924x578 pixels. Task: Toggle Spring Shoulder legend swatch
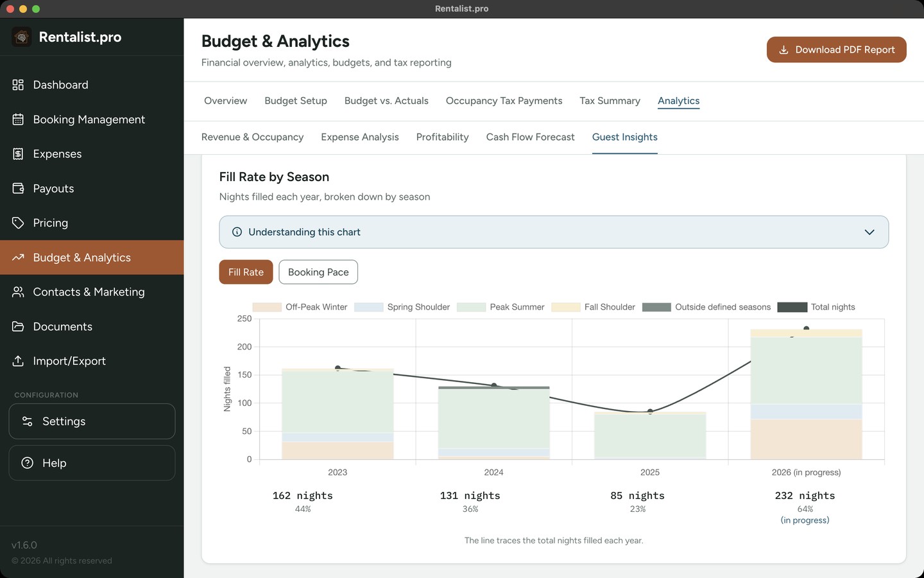(x=368, y=307)
